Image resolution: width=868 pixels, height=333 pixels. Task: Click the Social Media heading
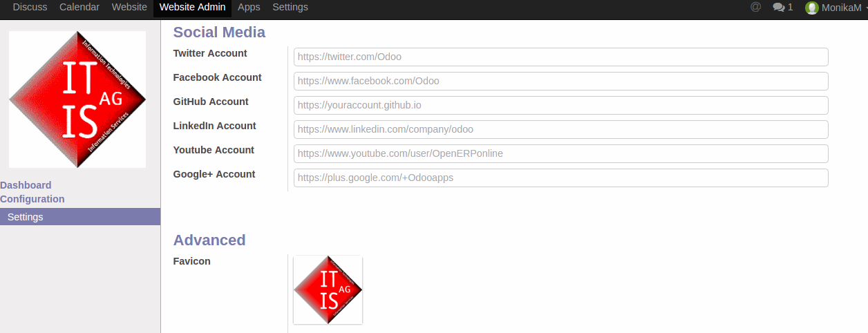(219, 32)
